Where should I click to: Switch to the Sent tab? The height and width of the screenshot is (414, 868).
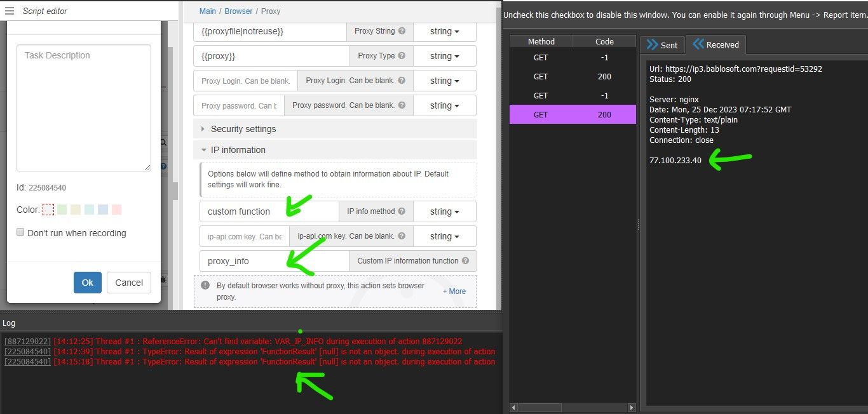pos(662,45)
